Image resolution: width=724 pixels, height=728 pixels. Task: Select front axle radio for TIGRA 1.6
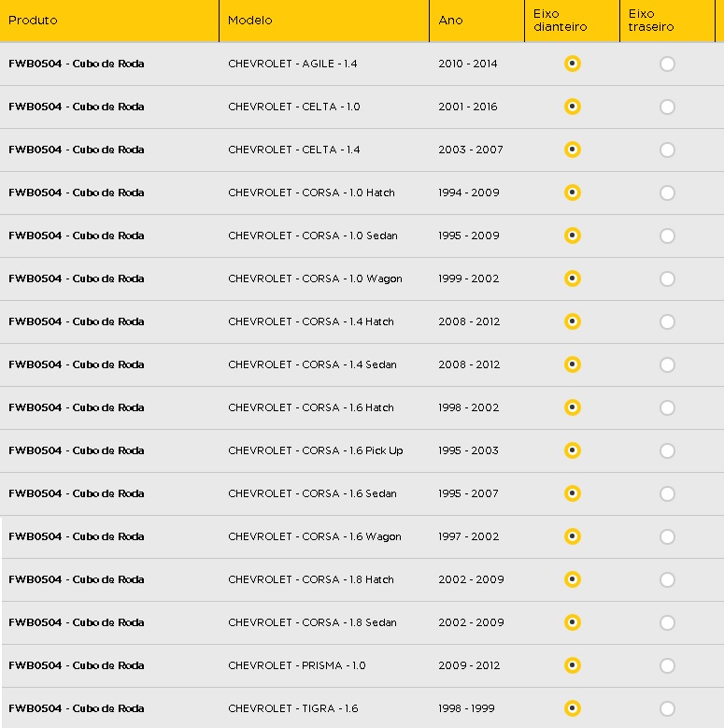point(573,708)
